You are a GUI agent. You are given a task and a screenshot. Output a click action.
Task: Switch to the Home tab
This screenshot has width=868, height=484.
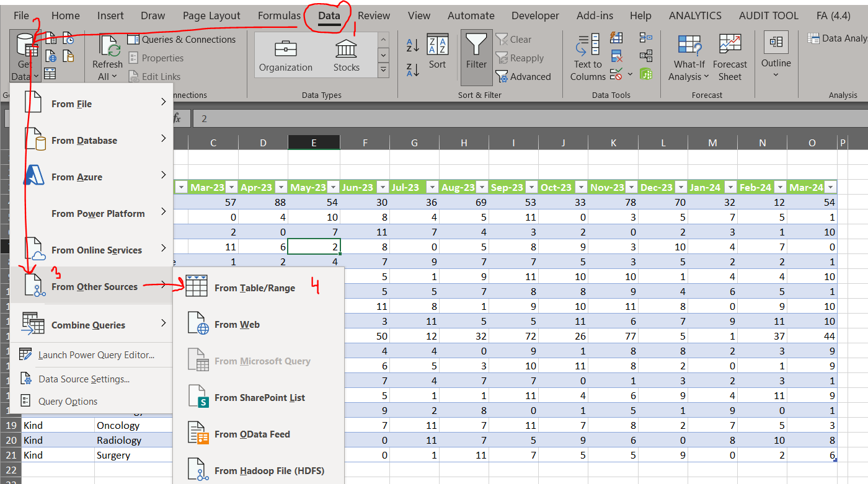(66, 15)
